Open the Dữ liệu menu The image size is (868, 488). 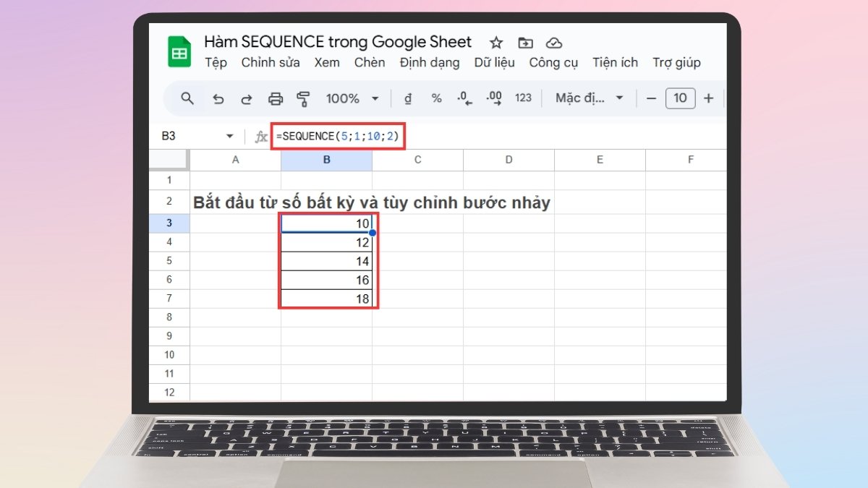pyautogui.click(x=494, y=63)
